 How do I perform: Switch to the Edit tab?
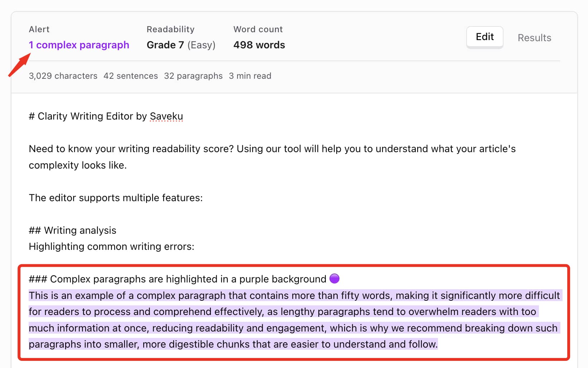[485, 37]
